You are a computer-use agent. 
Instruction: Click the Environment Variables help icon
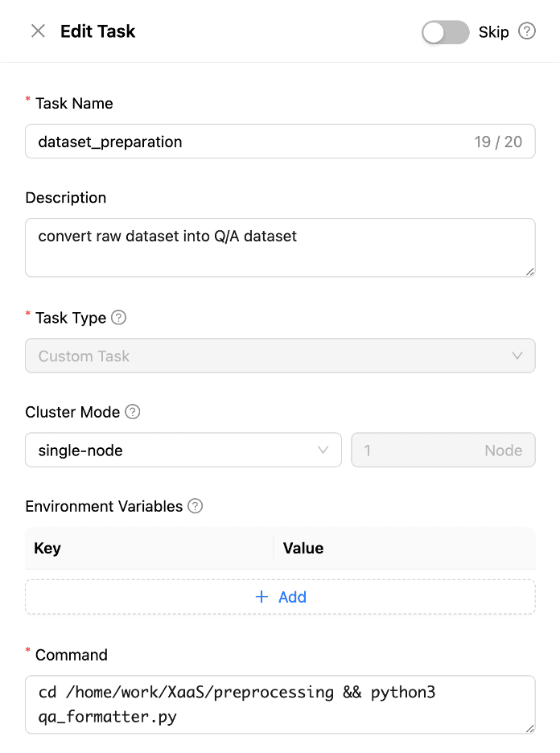[x=195, y=506]
